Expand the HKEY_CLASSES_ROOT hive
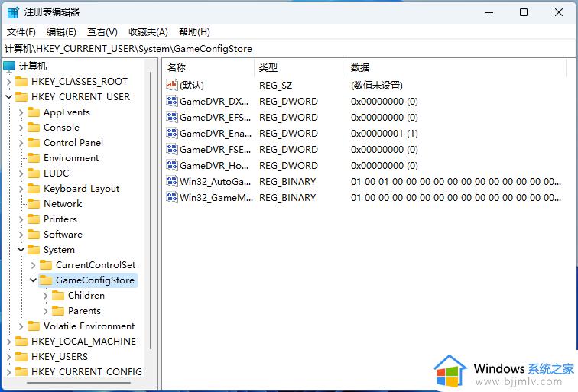This screenshot has height=392, width=578. pyautogui.click(x=9, y=82)
